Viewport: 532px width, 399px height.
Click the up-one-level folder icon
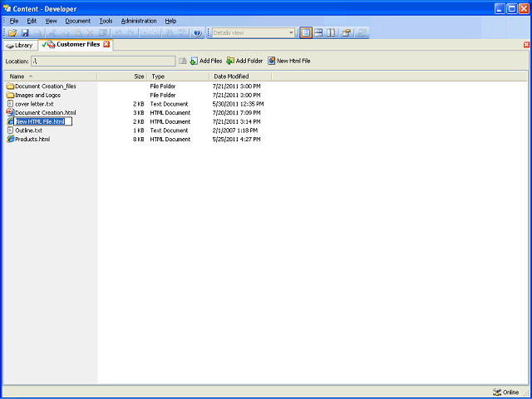click(x=183, y=61)
